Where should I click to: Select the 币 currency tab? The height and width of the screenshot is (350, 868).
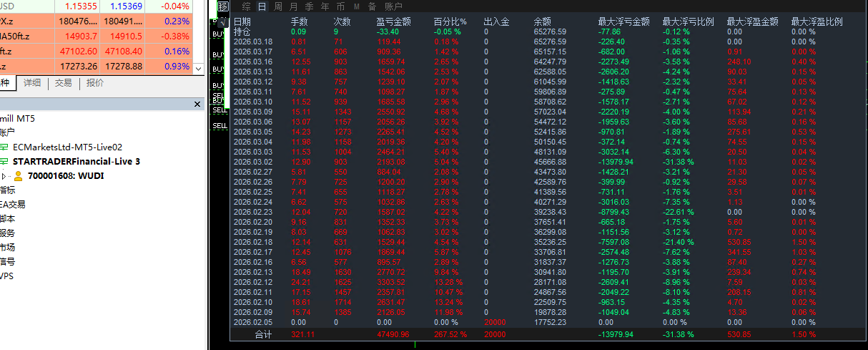pos(341,6)
